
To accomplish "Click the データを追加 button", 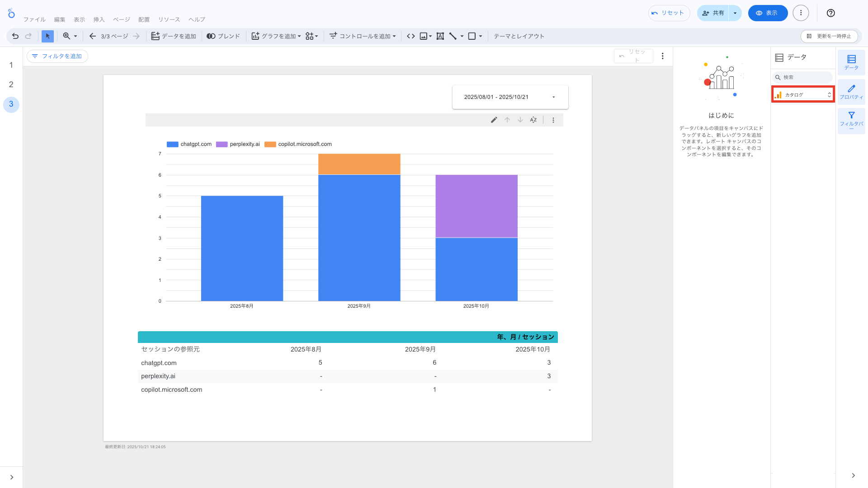I will (x=174, y=36).
